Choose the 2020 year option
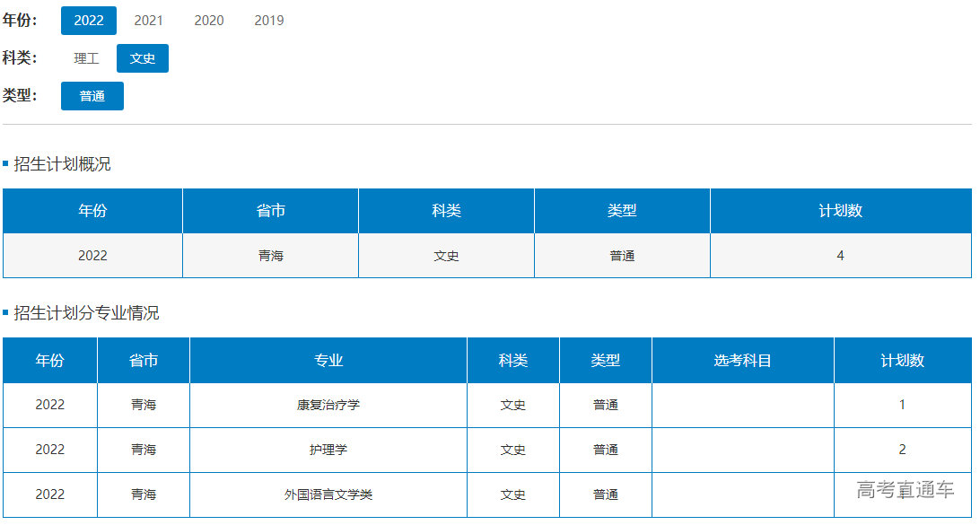The image size is (980, 525). [x=209, y=21]
